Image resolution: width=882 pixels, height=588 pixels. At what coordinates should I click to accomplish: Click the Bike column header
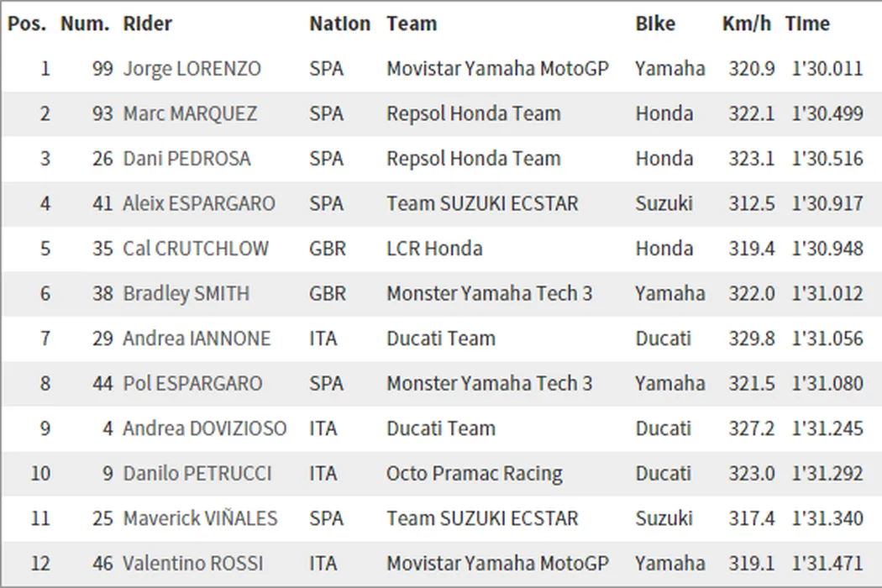(x=655, y=24)
